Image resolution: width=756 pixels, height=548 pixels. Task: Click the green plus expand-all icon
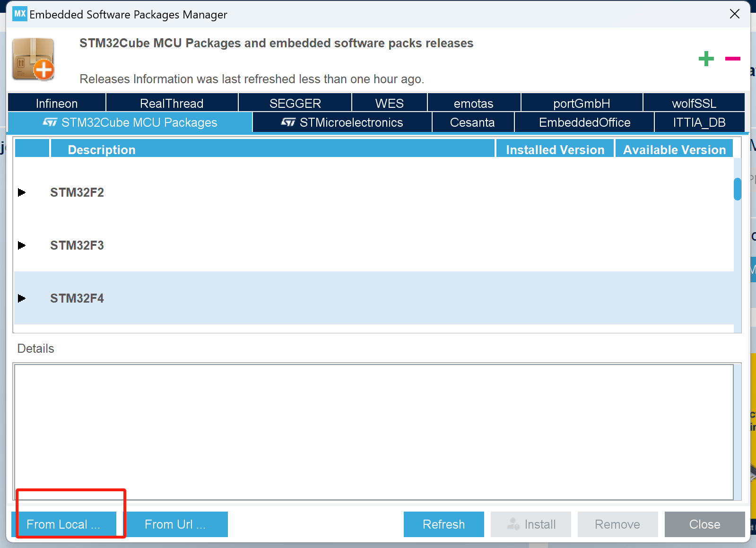coord(706,59)
